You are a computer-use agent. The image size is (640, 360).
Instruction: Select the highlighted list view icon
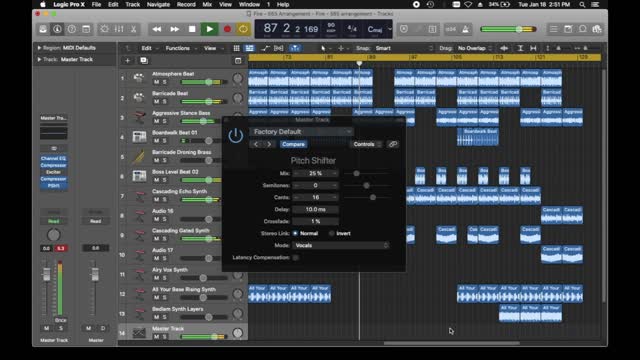coord(249,48)
